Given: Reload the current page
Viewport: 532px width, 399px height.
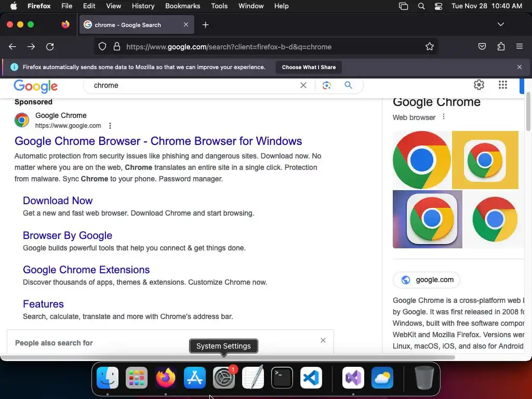Looking at the screenshot, I should (50, 47).
